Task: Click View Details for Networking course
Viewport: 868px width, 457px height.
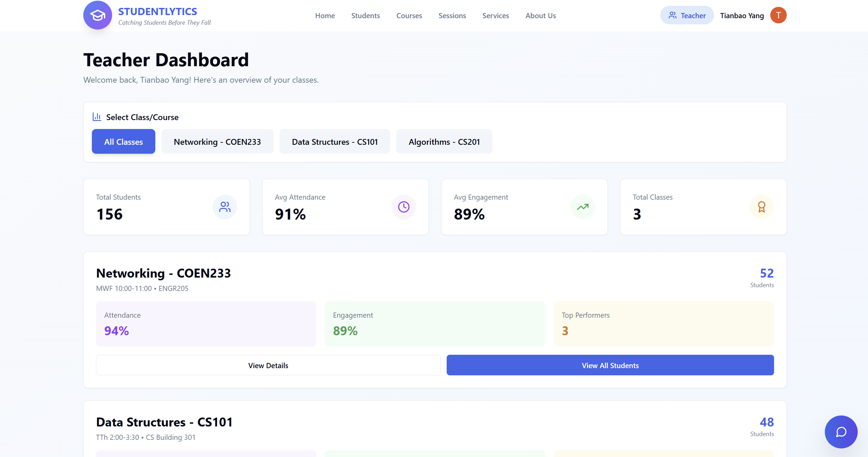Action: 268,365
